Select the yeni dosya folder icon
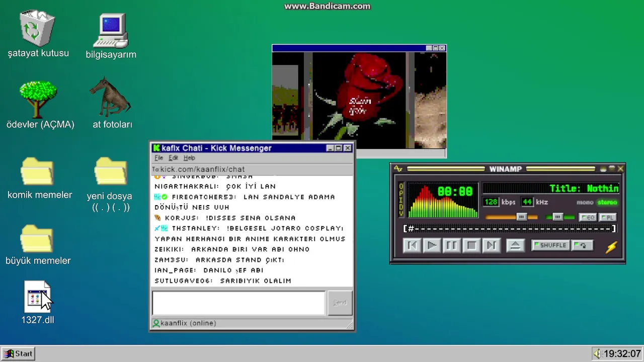 tap(111, 172)
